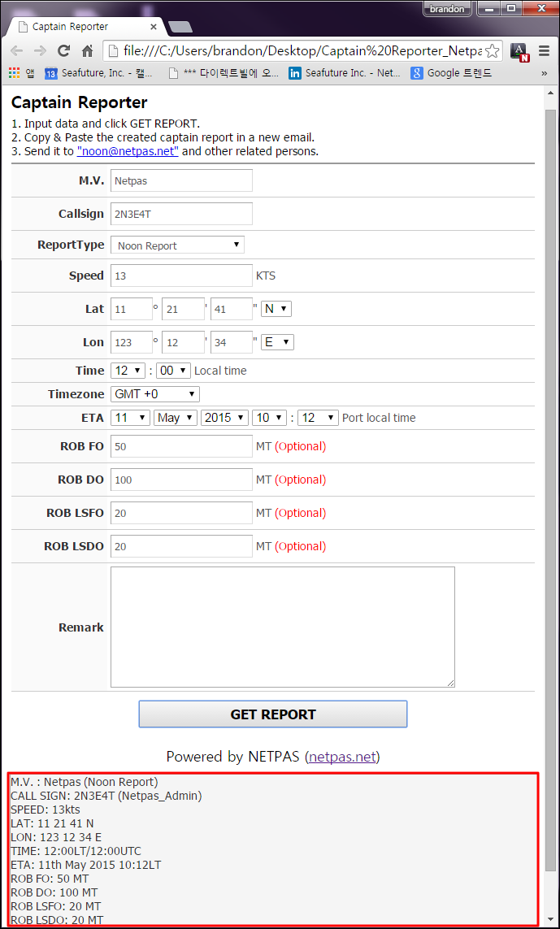
Task: Open the ReportType dropdown
Action: (x=177, y=245)
